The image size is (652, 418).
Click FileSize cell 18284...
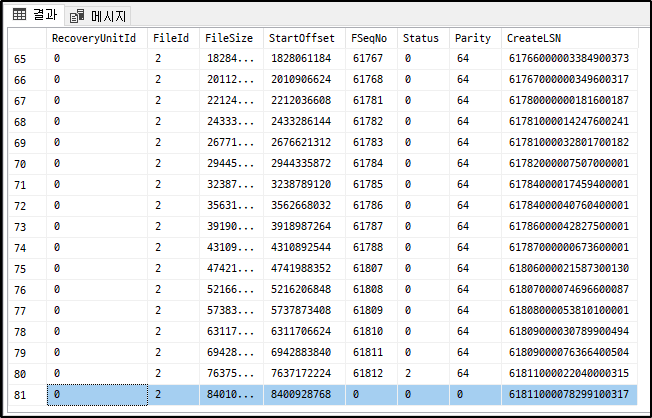231,59
